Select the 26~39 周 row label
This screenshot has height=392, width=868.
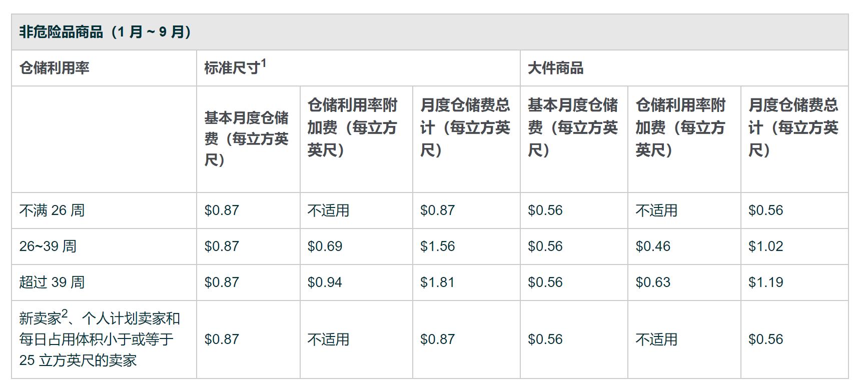point(48,246)
